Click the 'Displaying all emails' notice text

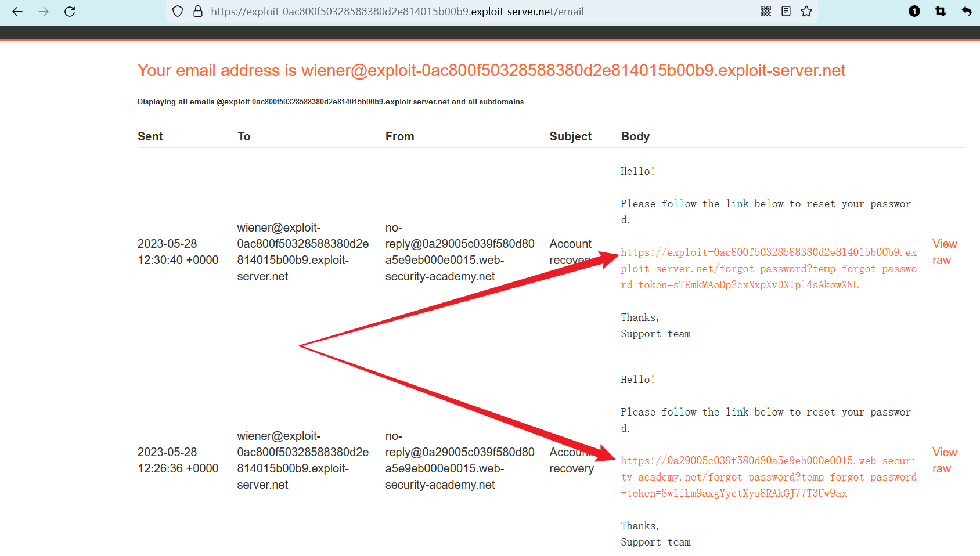(x=330, y=102)
